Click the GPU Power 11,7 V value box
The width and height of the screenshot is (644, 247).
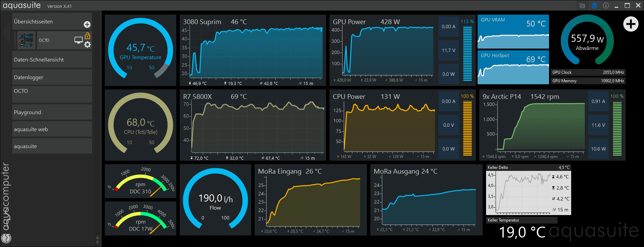(x=449, y=50)
